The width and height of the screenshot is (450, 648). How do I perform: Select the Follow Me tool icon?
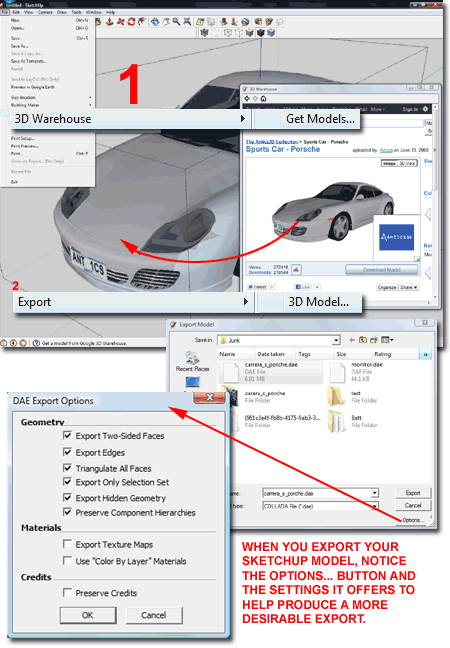142,21
